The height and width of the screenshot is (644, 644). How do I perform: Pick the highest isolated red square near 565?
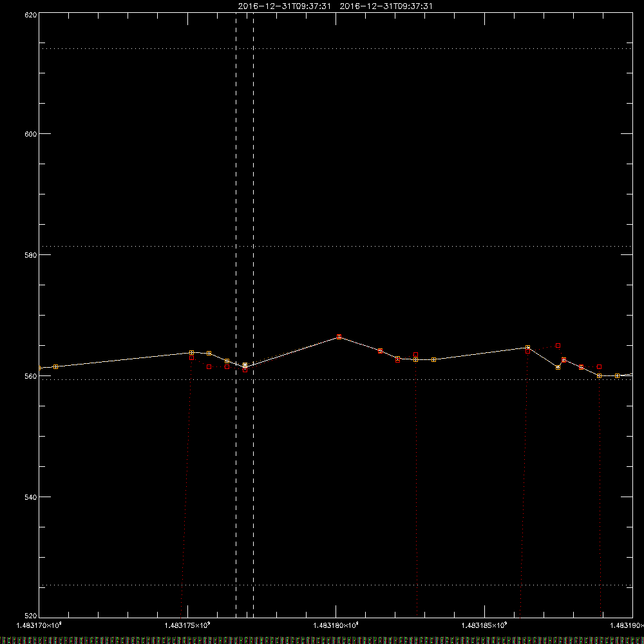pos(558,345)
